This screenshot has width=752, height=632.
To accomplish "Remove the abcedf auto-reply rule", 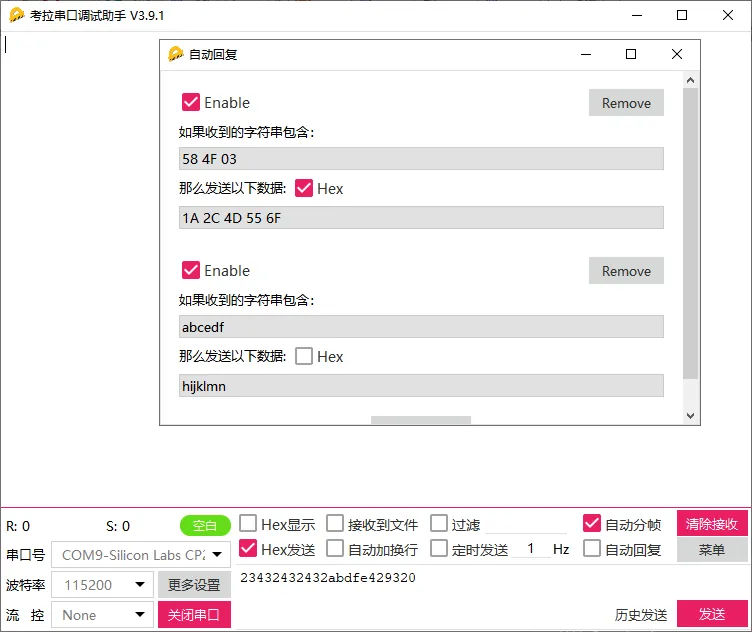I will tap(626, 271).
